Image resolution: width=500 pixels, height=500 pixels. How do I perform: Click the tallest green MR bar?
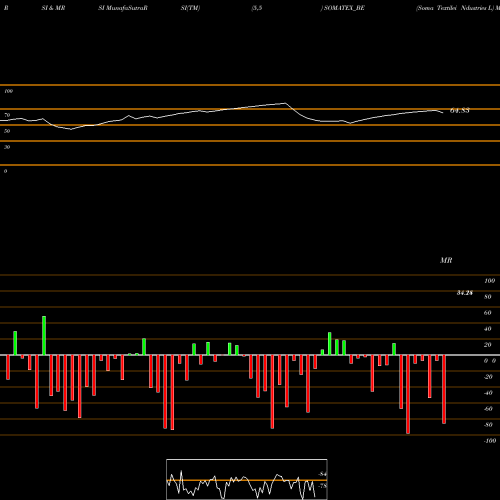[x=44, y=335]
